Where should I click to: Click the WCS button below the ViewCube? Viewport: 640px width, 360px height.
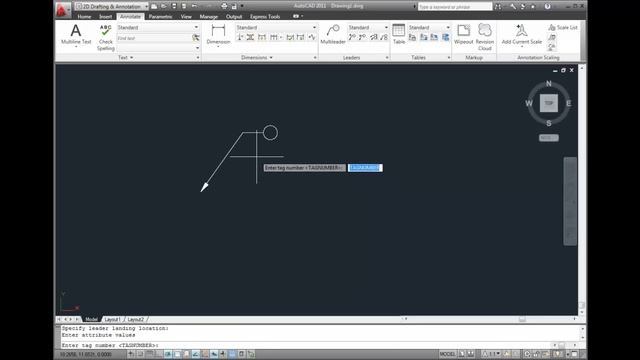coord(549,138)
